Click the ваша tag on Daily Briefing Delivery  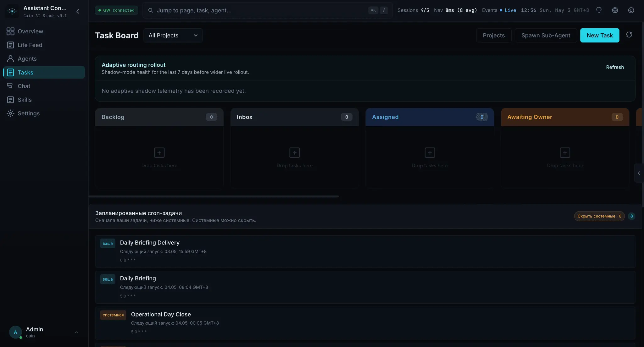[108, 243]
